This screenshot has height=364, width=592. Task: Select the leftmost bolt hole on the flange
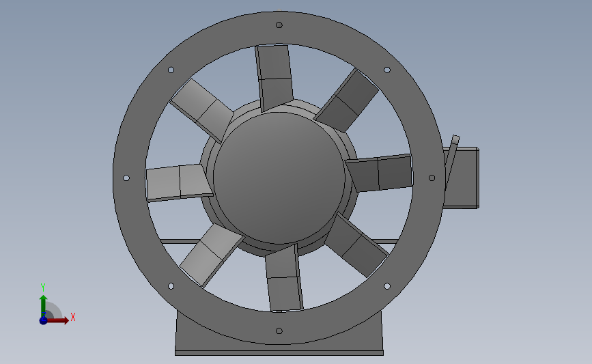126,178
